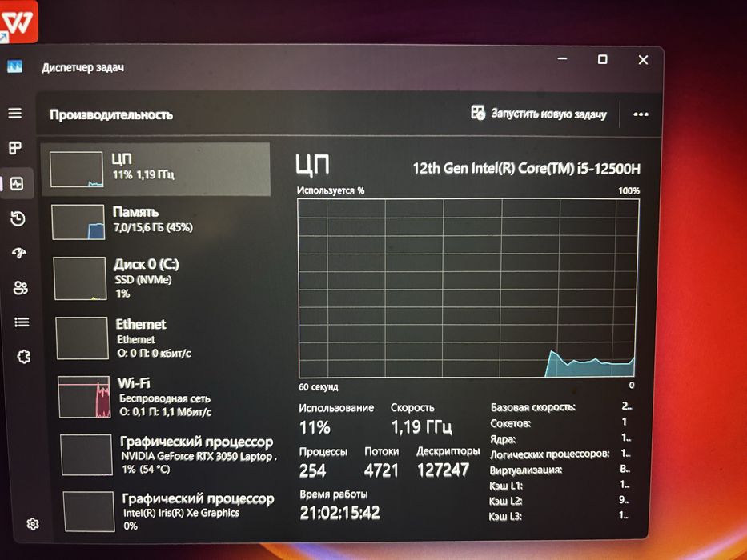
Task: Open the Processes page icon in sidebar
Action: coord(15,148)
